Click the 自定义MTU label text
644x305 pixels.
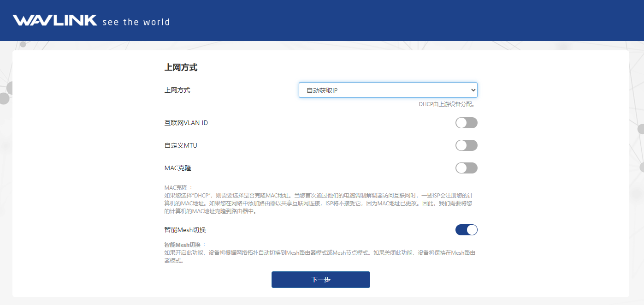click(x=181, y=145)
